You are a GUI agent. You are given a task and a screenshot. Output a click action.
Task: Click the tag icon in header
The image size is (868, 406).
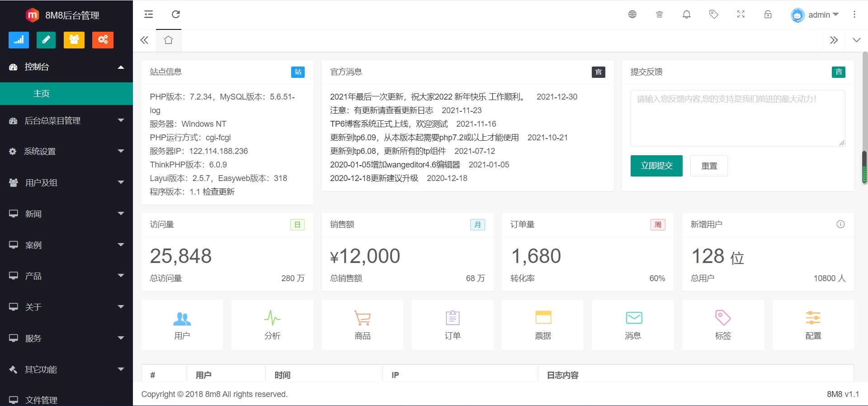(x=713, y=14)
